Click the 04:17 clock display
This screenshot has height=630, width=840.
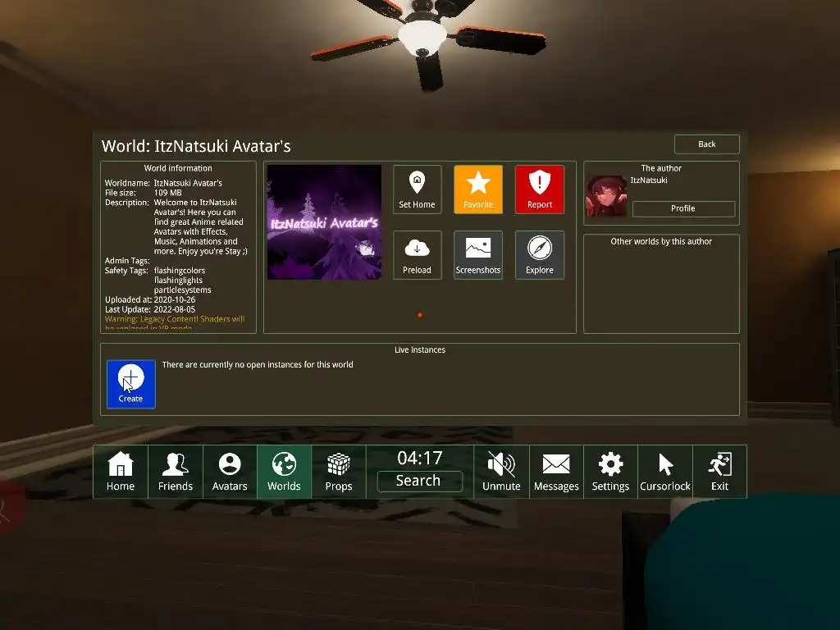419,458
